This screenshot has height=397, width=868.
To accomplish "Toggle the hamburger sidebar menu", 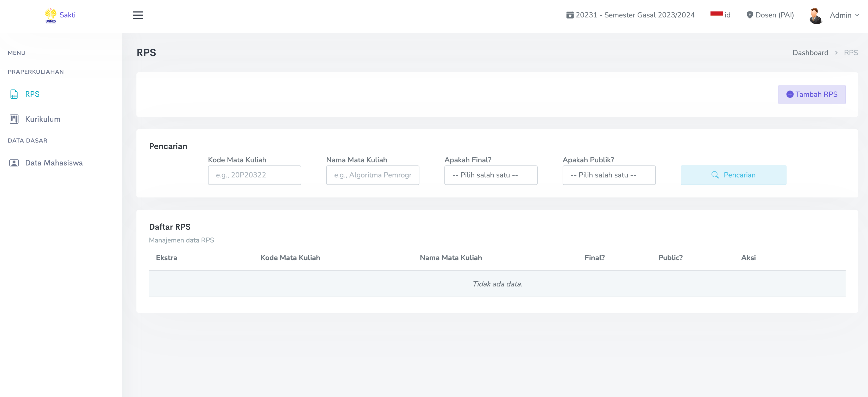I will [x=138, y=15].
